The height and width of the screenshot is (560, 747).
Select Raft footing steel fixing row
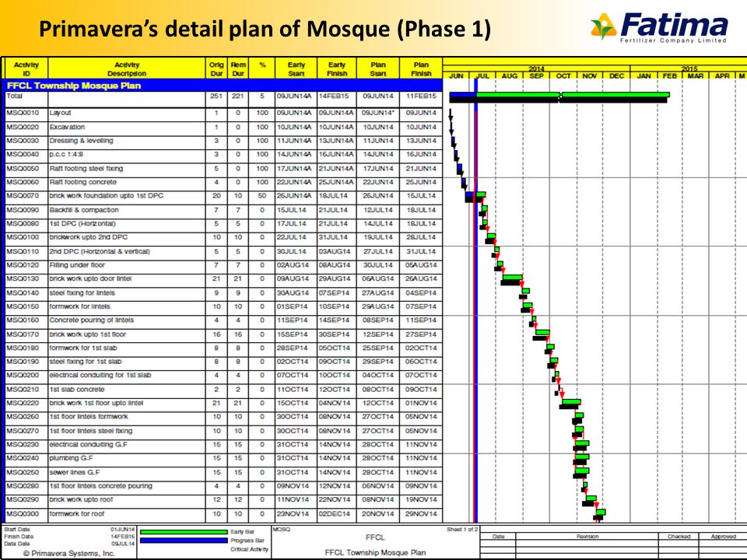pos(223,169)
